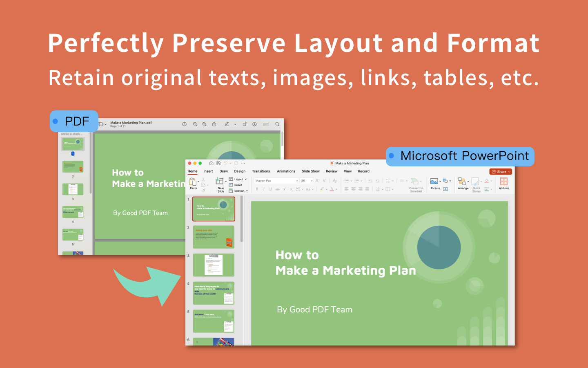The image size is (588, 368).
Task: Toggle Align Right paragraph button
Action: 360,189
